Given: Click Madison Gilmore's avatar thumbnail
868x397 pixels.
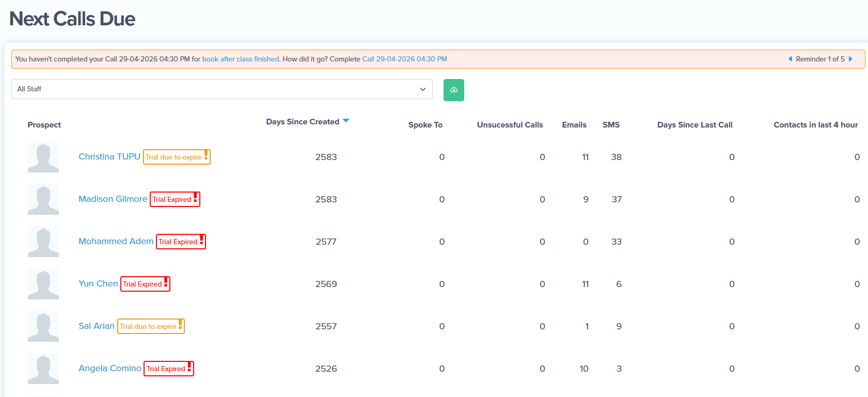Looking at the screenshot, I should 43,199.
